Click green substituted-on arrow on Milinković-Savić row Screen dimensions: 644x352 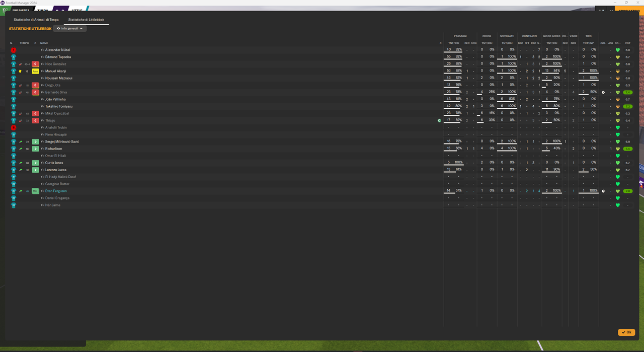35,142
